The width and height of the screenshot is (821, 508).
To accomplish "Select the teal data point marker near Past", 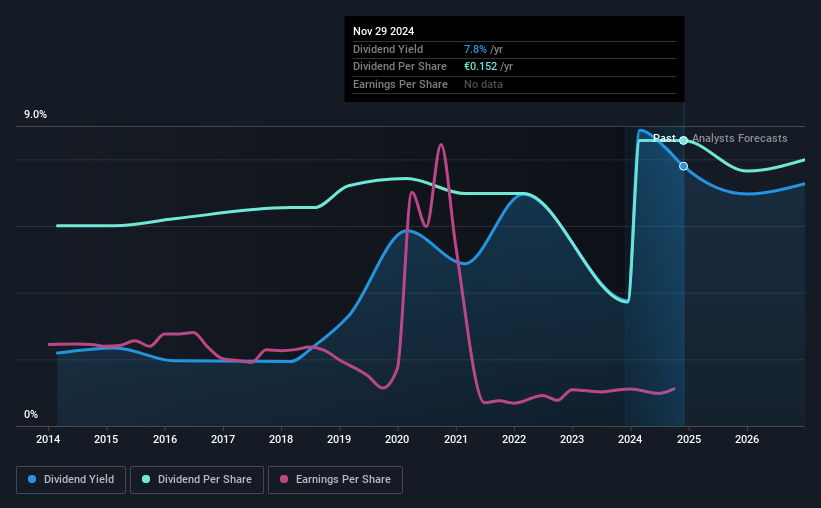I will (683, 140).
